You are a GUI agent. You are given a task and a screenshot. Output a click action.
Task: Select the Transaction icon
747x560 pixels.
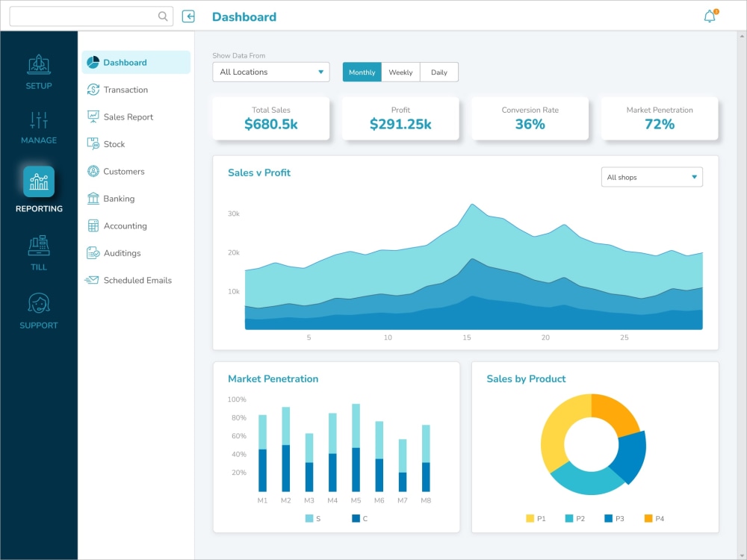click(x=94, y=90)
